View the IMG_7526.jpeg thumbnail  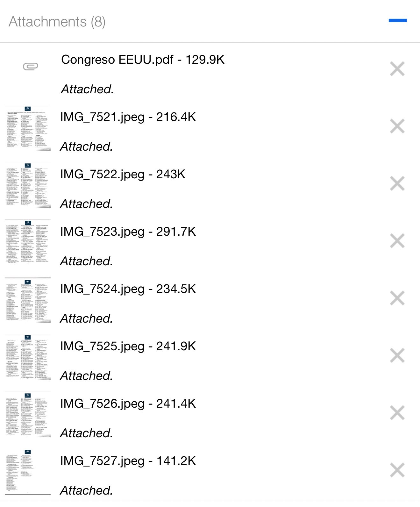[x=28, y=415]
